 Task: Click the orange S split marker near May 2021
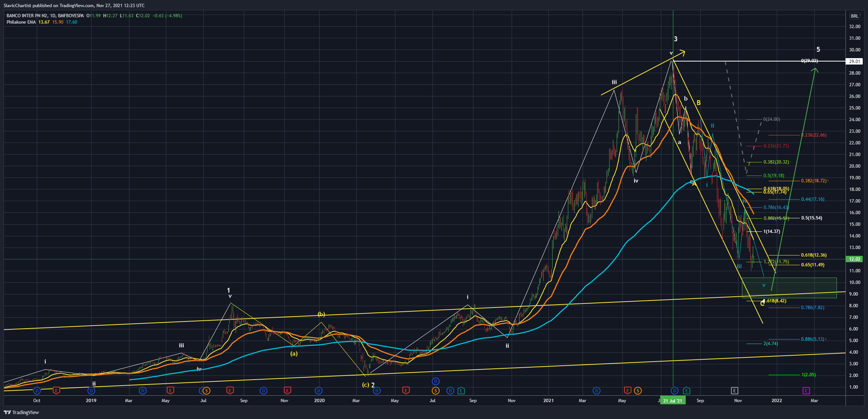(x=637, y=391)
